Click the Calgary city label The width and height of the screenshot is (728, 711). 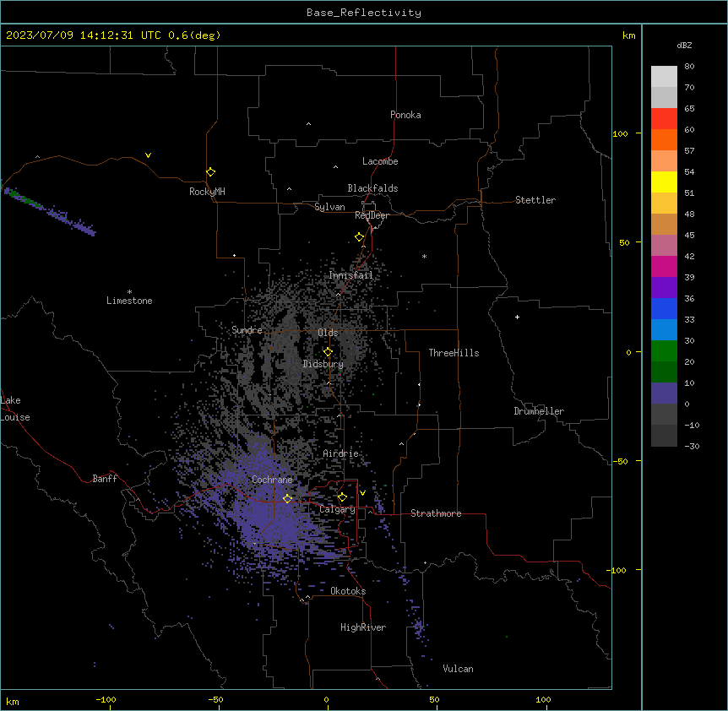tap(338, 509)
